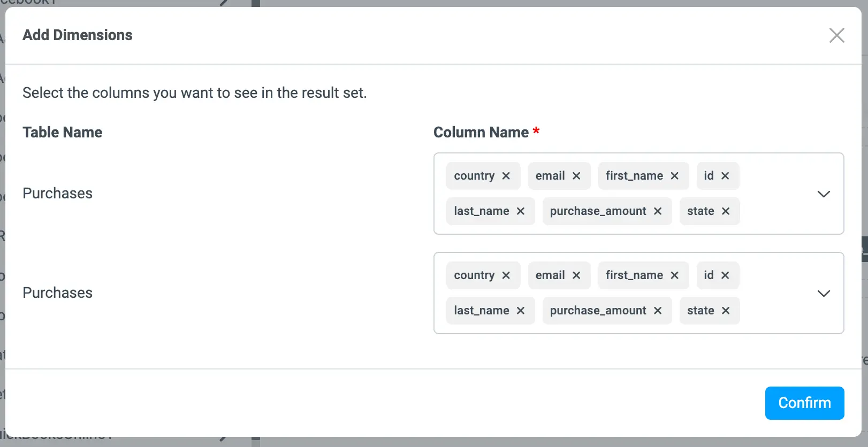Remove last_name tag in second column selector

[x=520, y=311]
